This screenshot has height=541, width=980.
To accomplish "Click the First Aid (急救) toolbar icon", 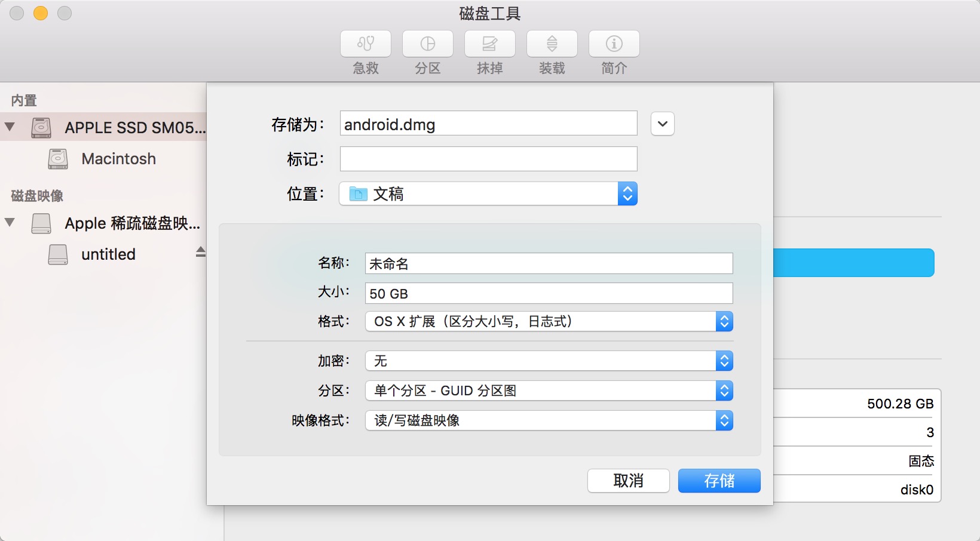I will click(x=366, y=44).
